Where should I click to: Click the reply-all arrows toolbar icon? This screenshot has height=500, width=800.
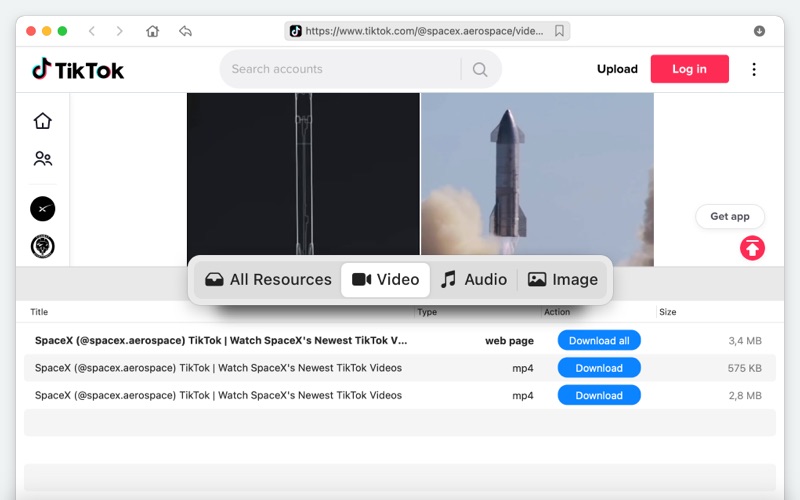click(x=185, y=31)
